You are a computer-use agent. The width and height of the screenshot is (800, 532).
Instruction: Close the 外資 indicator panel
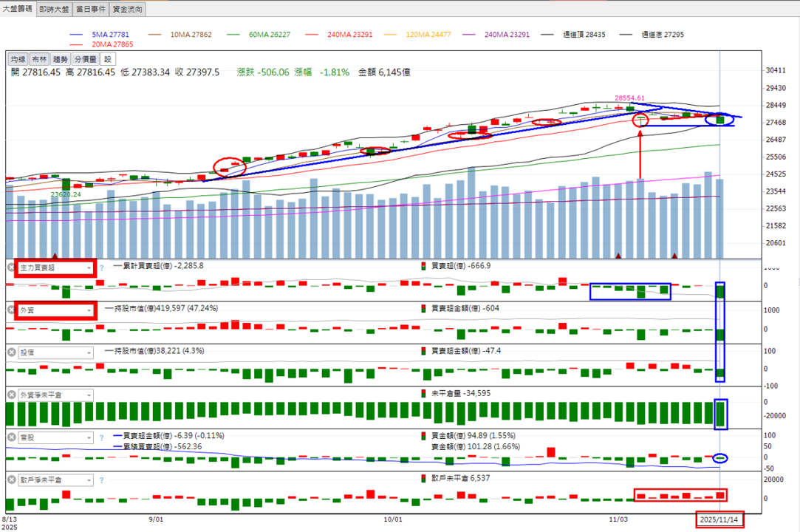pyautogui.click(x=11, y=310)
